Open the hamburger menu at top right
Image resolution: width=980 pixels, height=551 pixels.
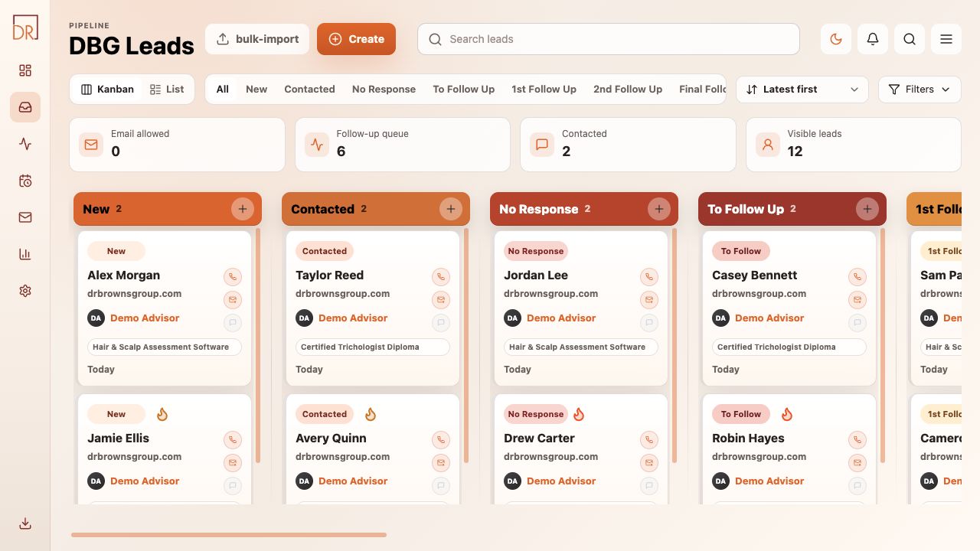pyautogui.click(x=946, y=39)
